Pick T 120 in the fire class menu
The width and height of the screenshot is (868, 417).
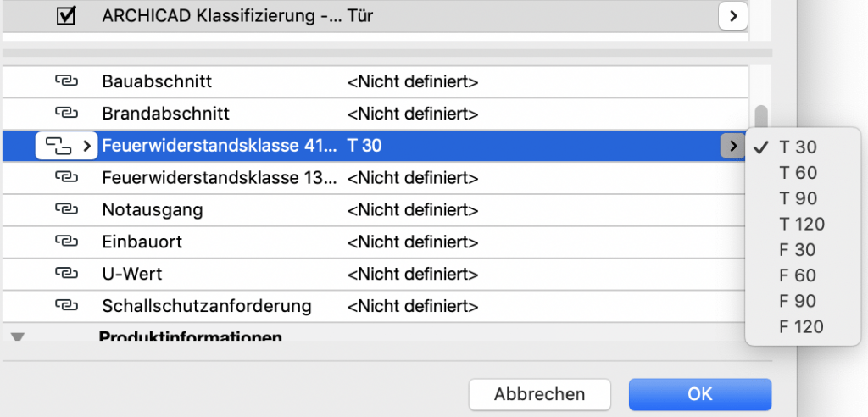(801, 224)
